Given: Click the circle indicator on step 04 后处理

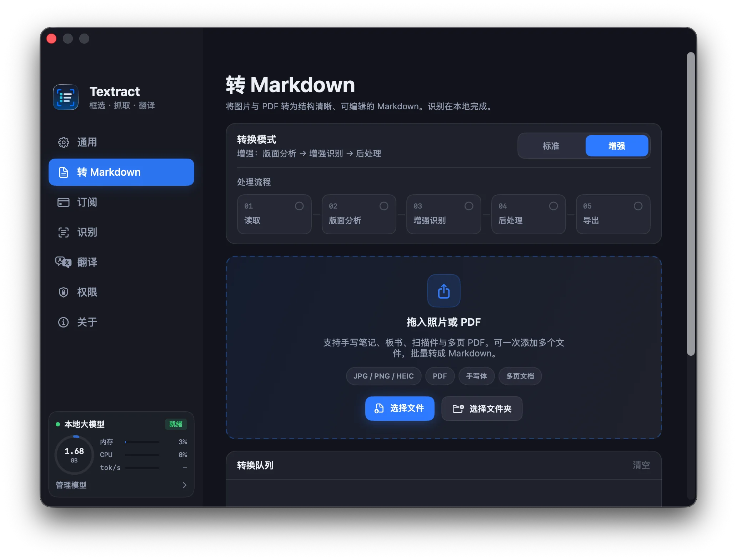Looking at the screenshot, I should (x=553, y=206).
